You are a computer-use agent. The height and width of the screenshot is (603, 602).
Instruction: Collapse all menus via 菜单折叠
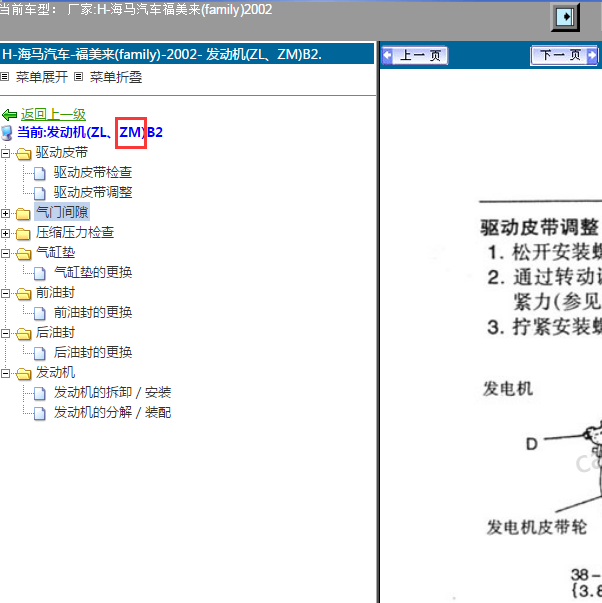116,77
